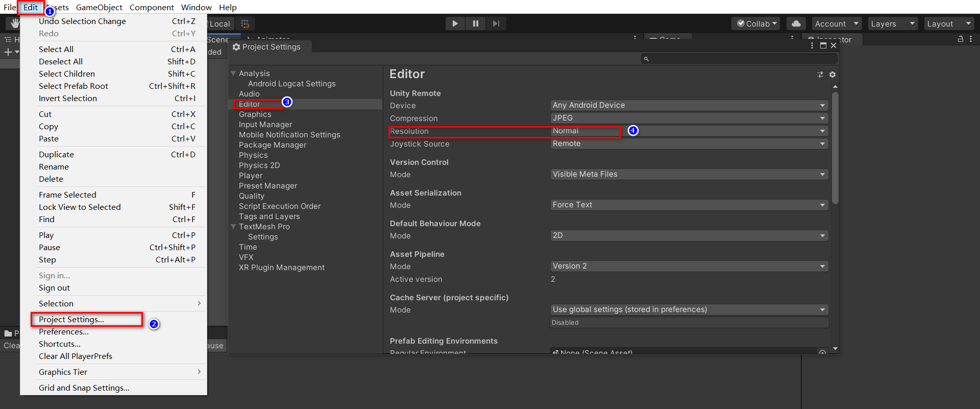Pause the game with the pause button
Screen dimensions: 980x409
(x=475, y=23)
